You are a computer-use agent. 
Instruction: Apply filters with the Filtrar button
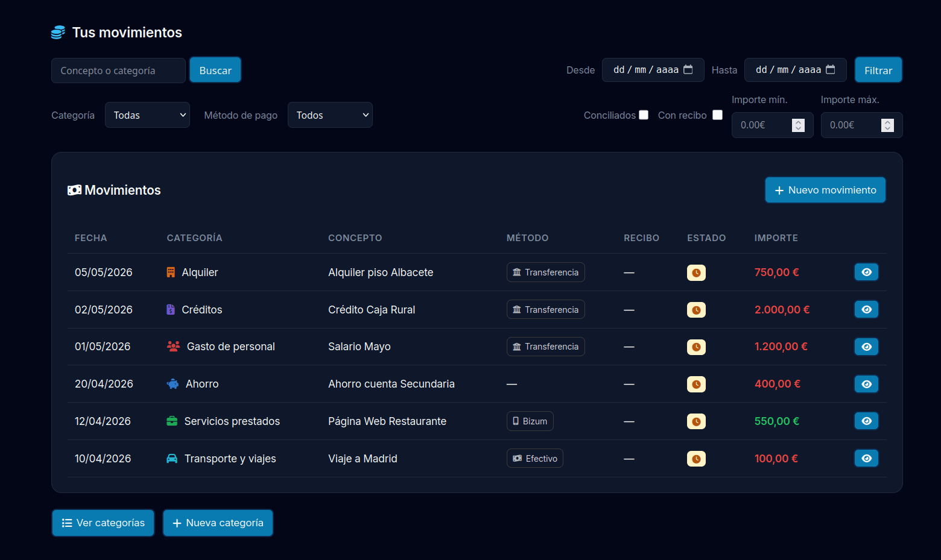pos(878,70)
